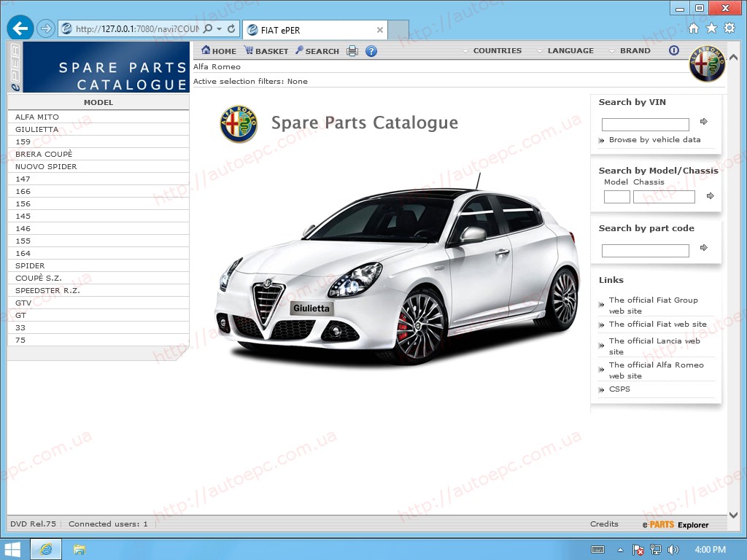Click Browse by vehicle data link
747x560 pixels.
click(x=654, y=140)
